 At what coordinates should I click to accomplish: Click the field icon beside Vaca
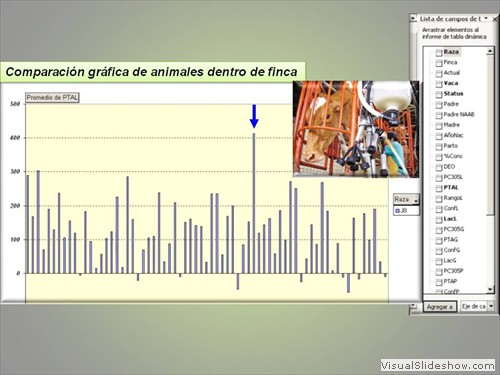(439, 84)
